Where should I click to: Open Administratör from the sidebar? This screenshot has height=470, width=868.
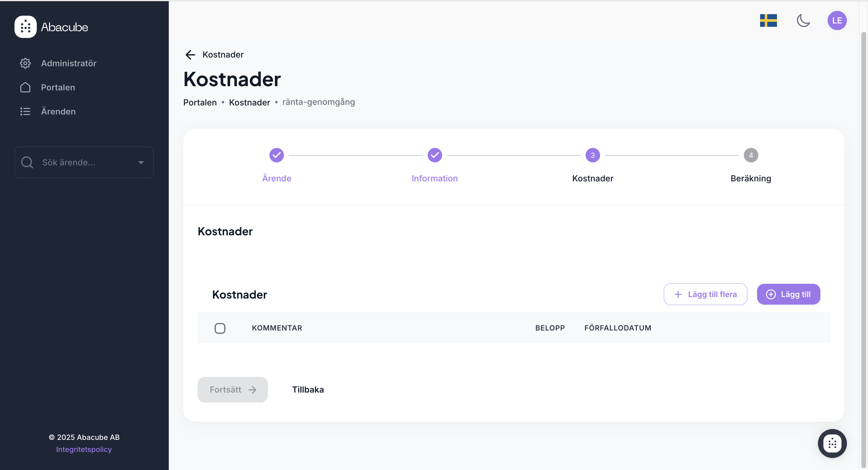(68, 63)
